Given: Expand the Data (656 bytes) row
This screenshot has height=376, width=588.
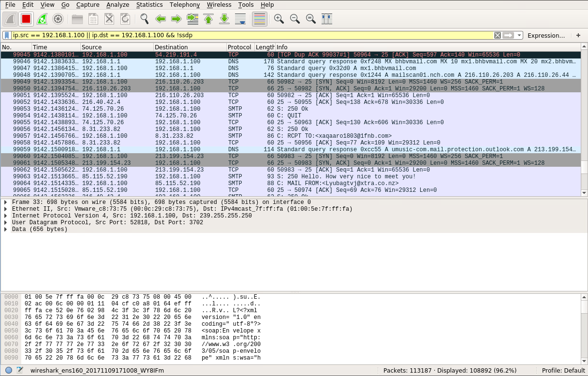Looking at the screenshot, I should (6, 229).
